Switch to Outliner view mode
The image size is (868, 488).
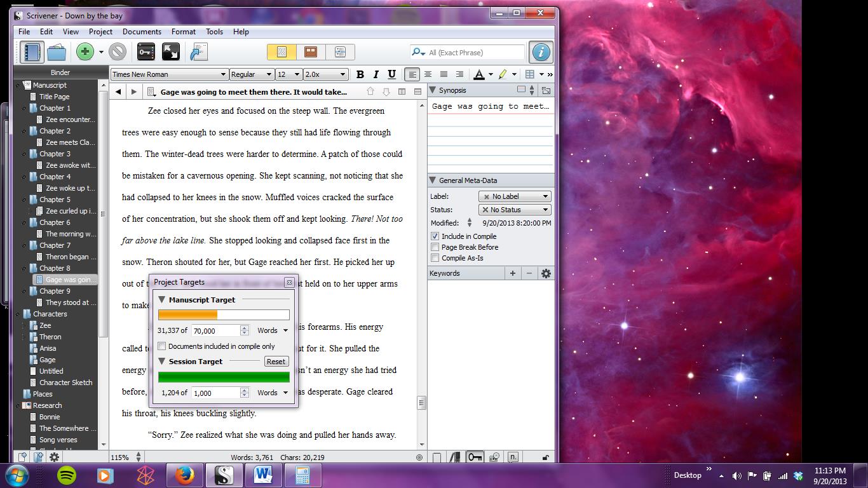[x=340, y=52]
